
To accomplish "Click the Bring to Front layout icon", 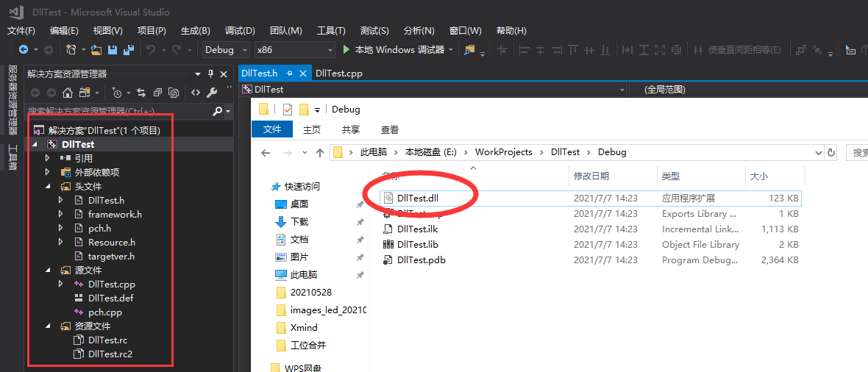I will pos(800,50).
